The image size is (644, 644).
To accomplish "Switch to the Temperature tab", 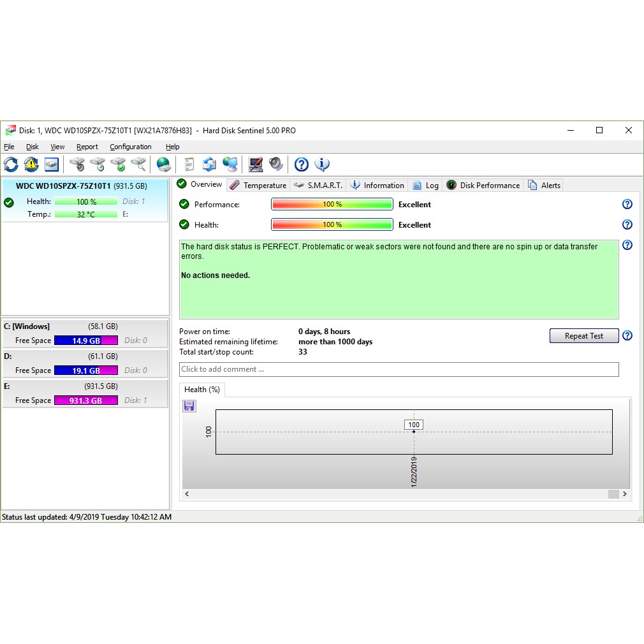I will pyautogui.click(x=258, y=186).
